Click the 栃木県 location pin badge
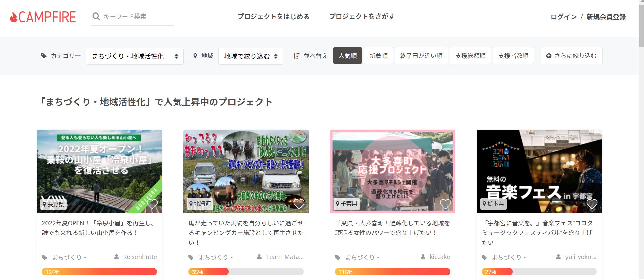The width and height of the screenshot is (644, 279). coord(493,204)
